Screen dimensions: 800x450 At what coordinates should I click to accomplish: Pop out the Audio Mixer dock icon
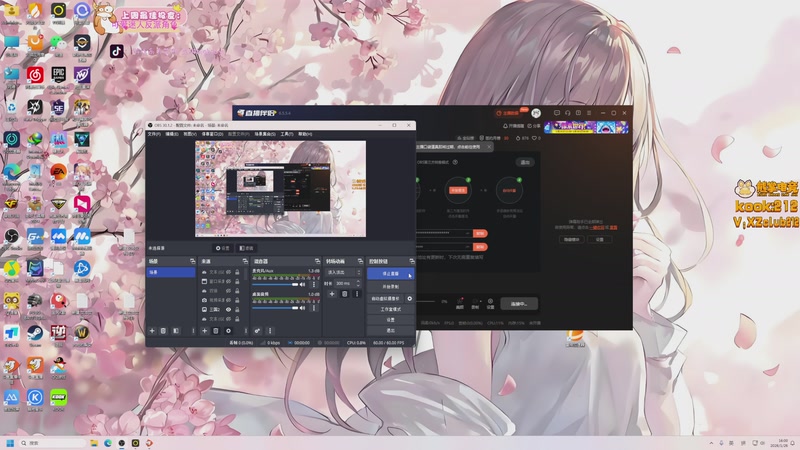click(317, 261)
